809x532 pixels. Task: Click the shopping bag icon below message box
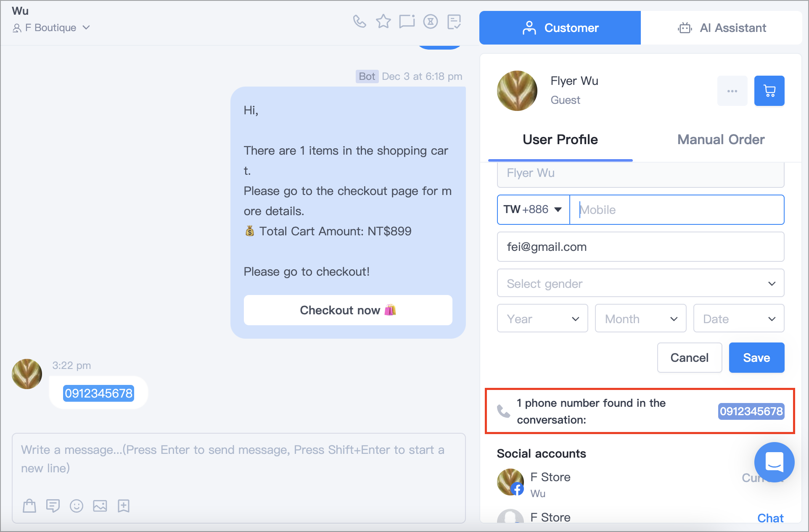coord(29,506)
